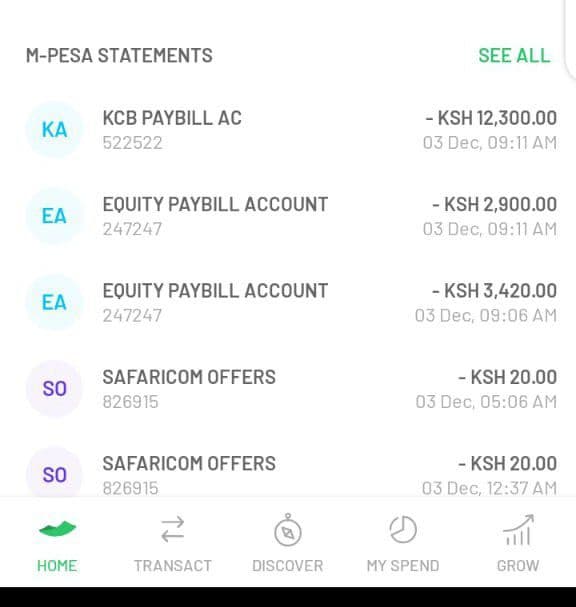576x607 pixels.
Task: Open the Transact arrows icon
Action: pyautogui.click(x=173, y=529)
